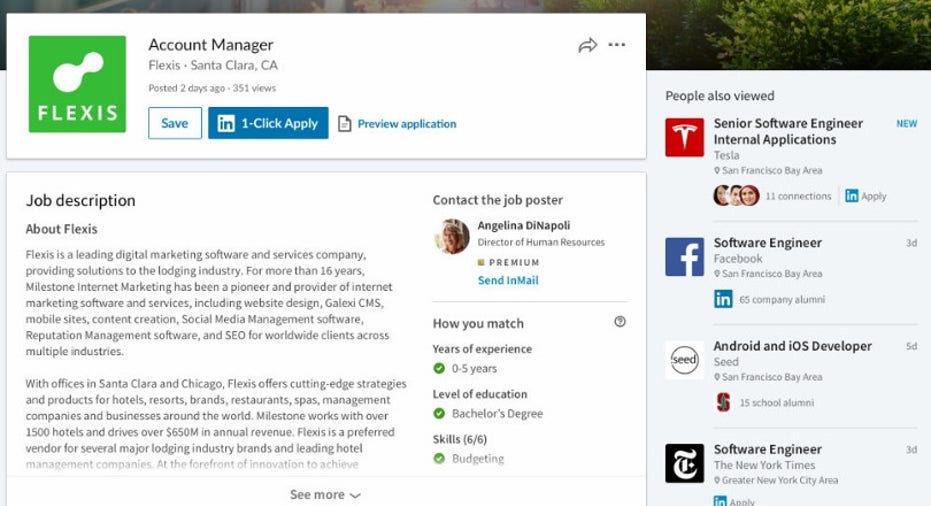This screenshot has height=506, width=931.
Task: Open Angelina DiNapoli's profile name
Action: tap(524, 226)
